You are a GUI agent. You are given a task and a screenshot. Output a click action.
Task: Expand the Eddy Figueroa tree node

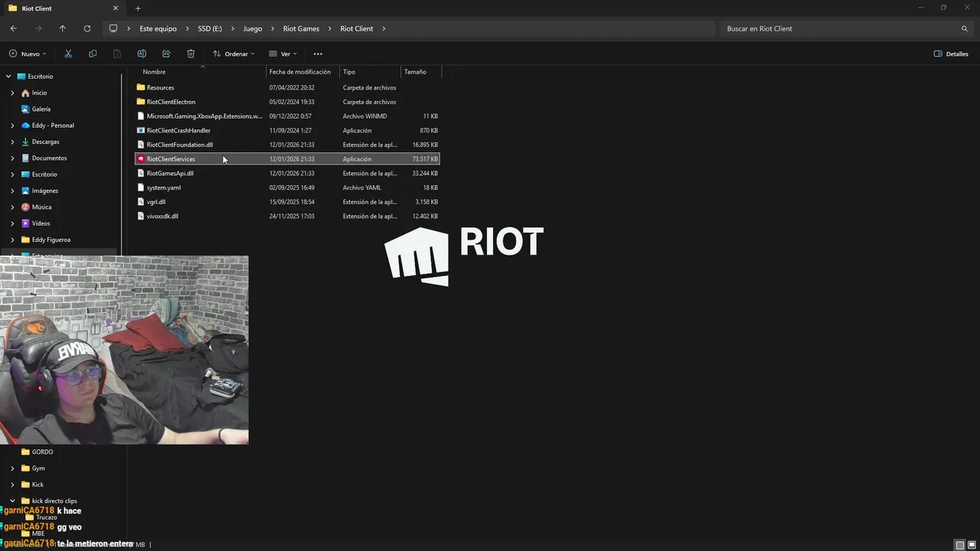pos(12,240)
